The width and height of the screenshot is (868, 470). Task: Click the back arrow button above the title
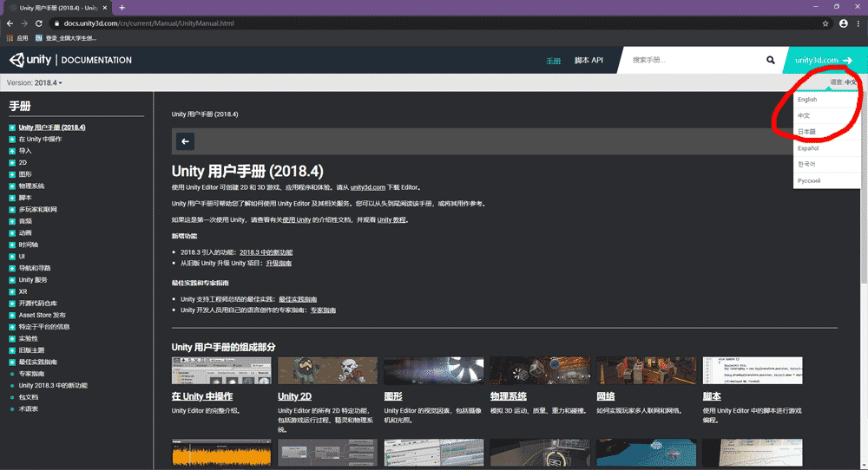pyautogui.click(x=186, y=141)
